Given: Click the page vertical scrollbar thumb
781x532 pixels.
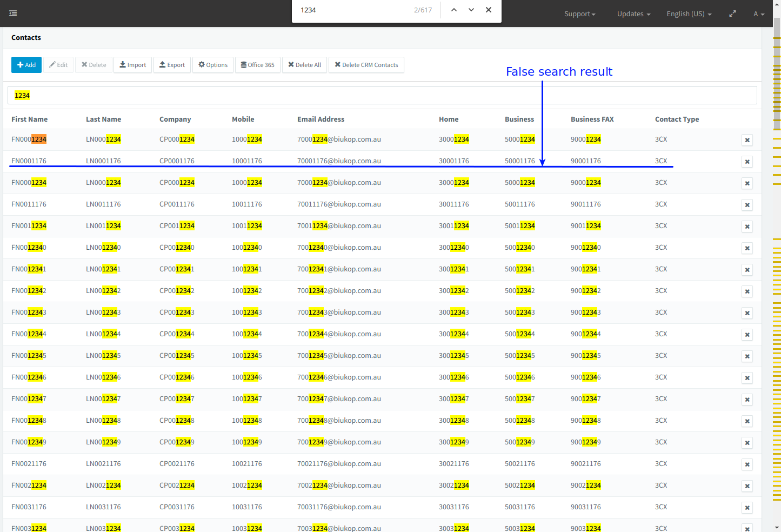Looking at the screenshot, I should (x=777, y=76).
